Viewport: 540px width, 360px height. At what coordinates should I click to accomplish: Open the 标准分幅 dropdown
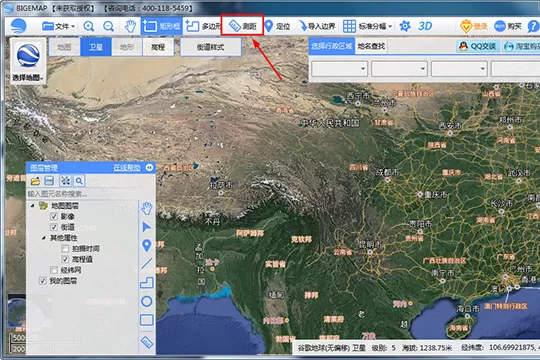367,26
